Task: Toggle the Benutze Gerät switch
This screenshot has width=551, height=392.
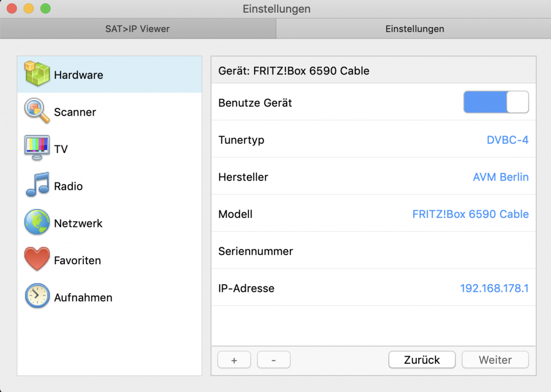Action: (x=496, y=102)
